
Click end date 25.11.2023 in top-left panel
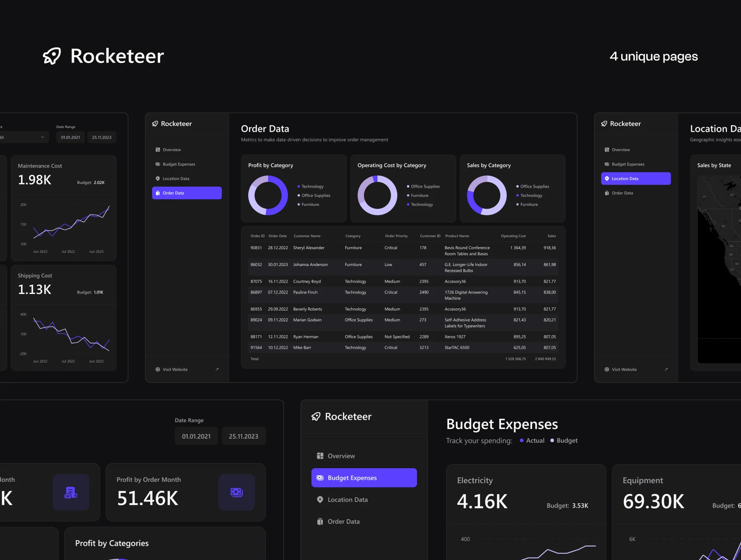[102, 138]
